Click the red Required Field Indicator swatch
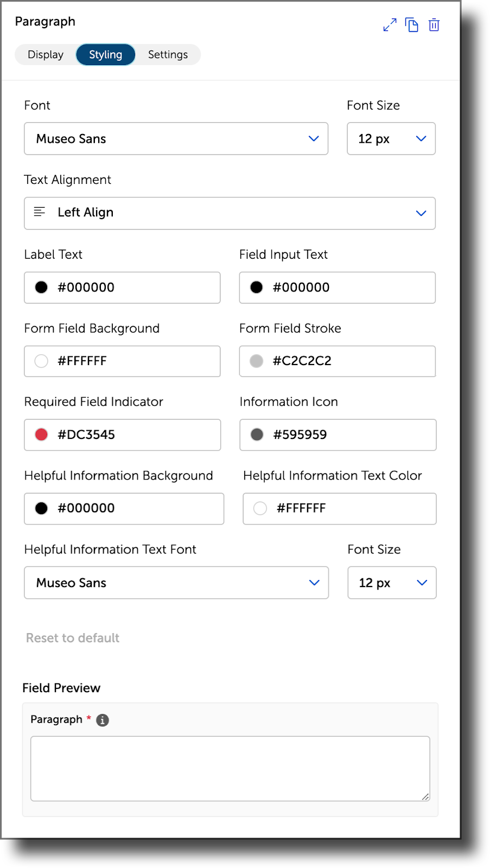 [41, 435]
